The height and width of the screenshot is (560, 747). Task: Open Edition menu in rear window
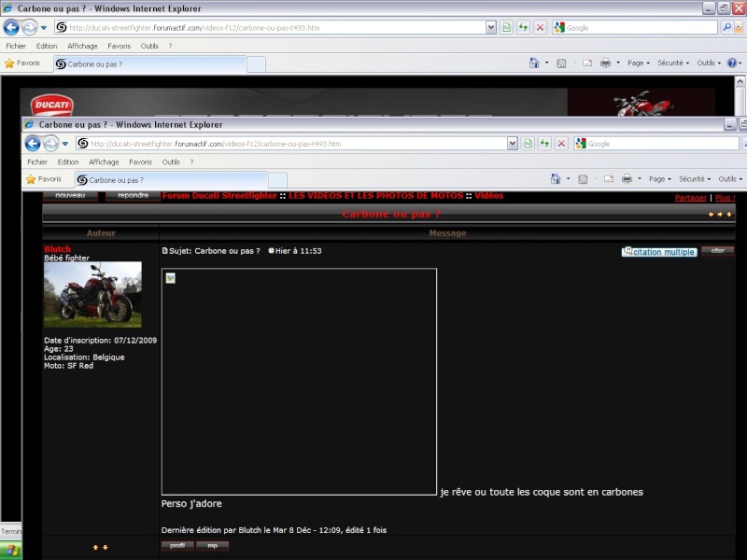pos(47,46)
